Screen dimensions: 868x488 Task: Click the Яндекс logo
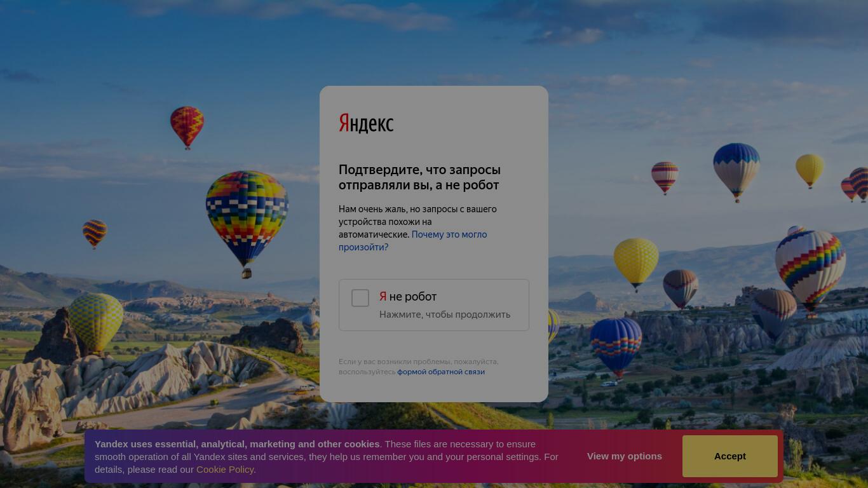pyautogui.click(x=366, y=123)
